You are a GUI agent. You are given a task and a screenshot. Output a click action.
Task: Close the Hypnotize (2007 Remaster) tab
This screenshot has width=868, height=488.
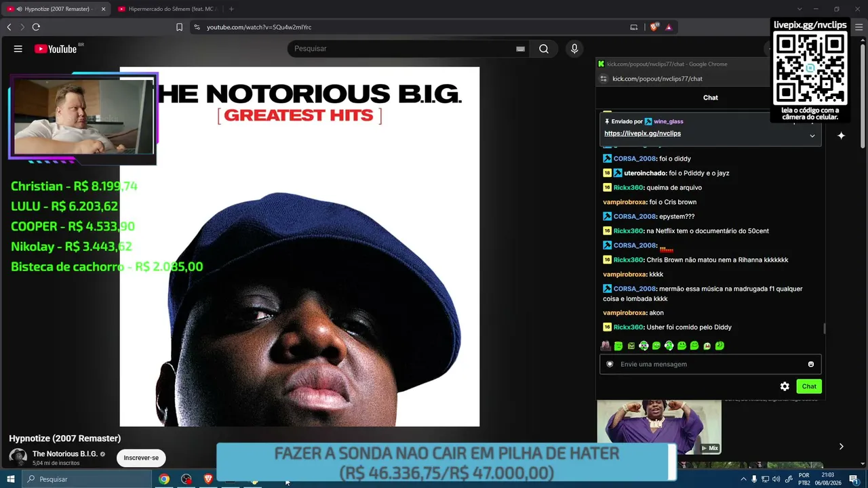[x=103, y=9]
